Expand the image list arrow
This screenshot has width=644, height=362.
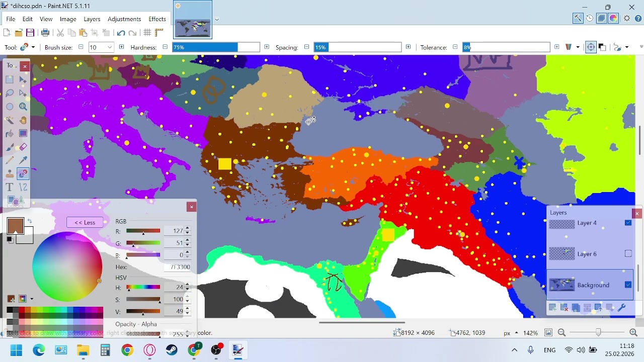(217, 20)
